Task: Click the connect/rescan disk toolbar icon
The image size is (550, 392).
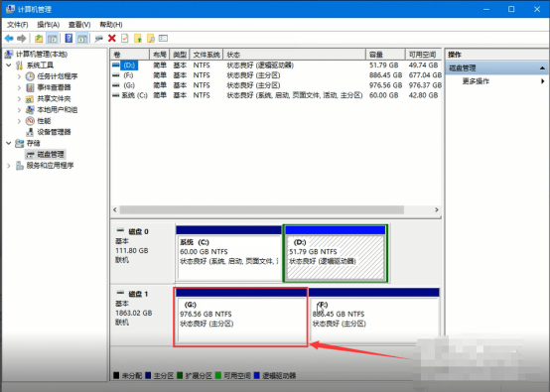Action: click(x=98, y=39)
